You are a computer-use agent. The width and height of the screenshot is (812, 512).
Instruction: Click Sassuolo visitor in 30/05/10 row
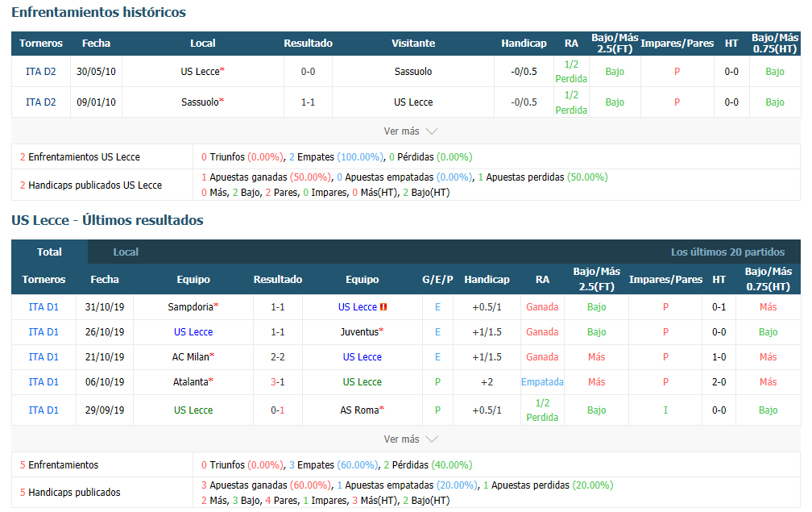pyautogui.click(x=413, y=72)
